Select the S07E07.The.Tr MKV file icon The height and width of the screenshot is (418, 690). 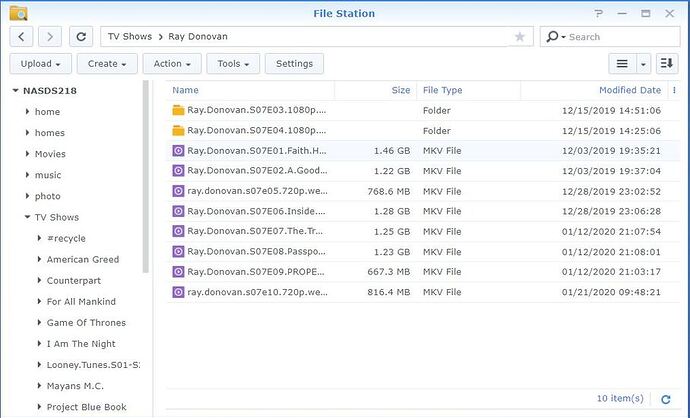[x=178, y=231]
